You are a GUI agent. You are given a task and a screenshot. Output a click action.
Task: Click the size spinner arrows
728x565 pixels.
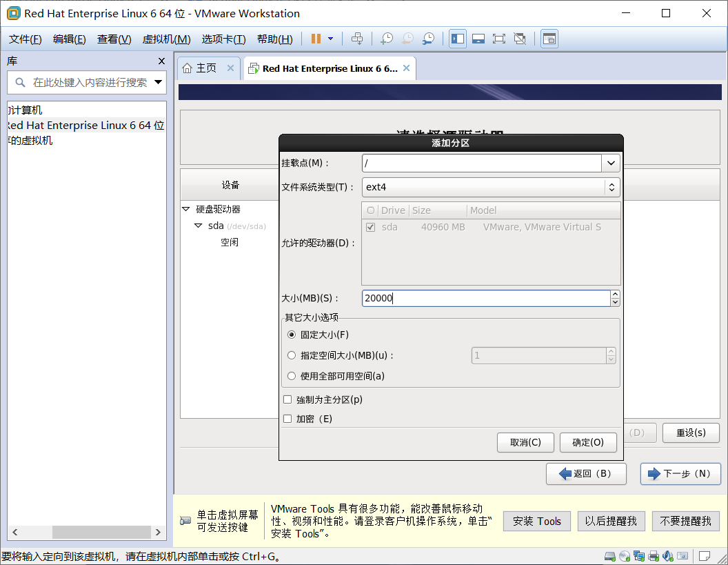615,298
